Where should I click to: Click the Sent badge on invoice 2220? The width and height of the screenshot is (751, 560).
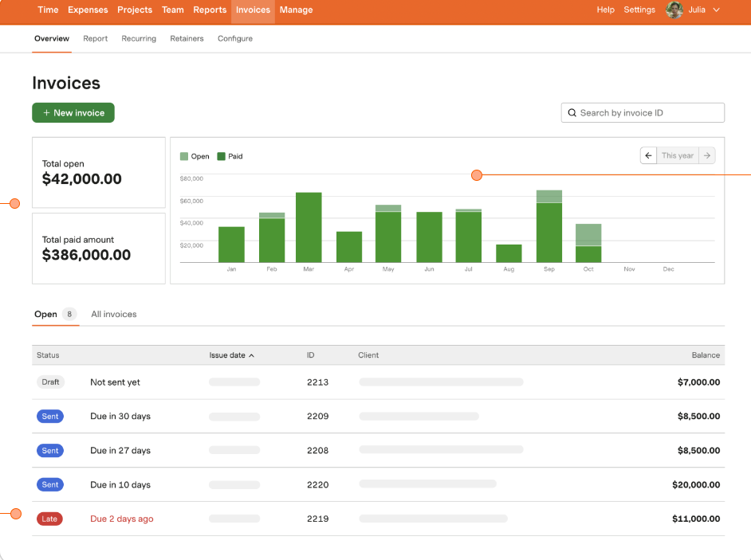point(50,484)
